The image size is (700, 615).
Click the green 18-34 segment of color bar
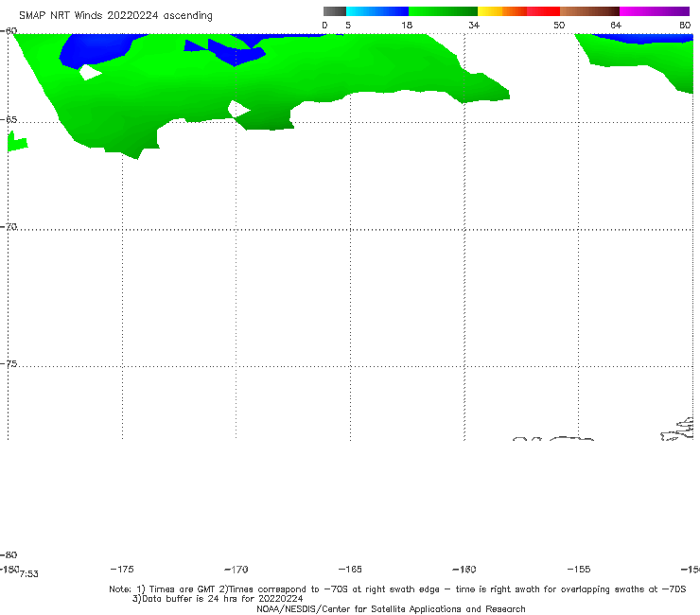click(x=443, y=11)
